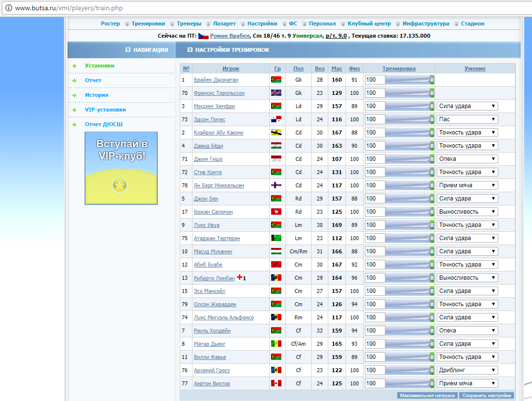532x401 pixels.
Task: Open player link Луис Ивуа
Action: 207,225
